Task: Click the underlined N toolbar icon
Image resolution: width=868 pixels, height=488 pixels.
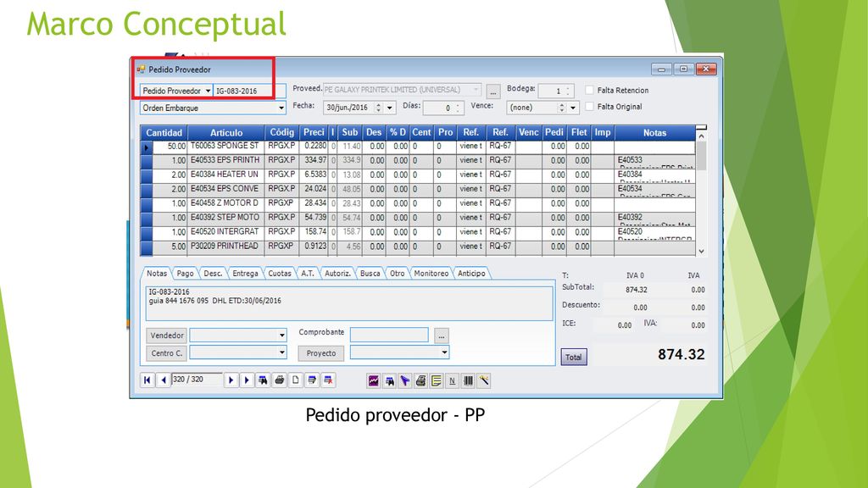Action: (453, 380)
